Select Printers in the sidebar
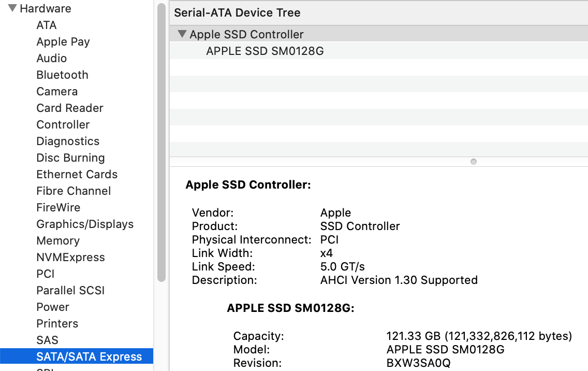Screen dimensions: 588x371 tap(57, 323)
